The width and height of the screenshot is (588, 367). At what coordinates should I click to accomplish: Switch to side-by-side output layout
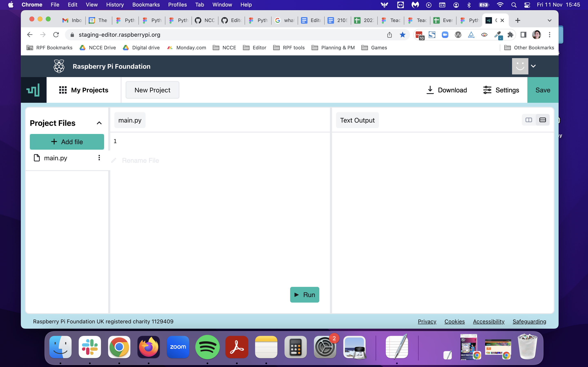click(528, 120)
